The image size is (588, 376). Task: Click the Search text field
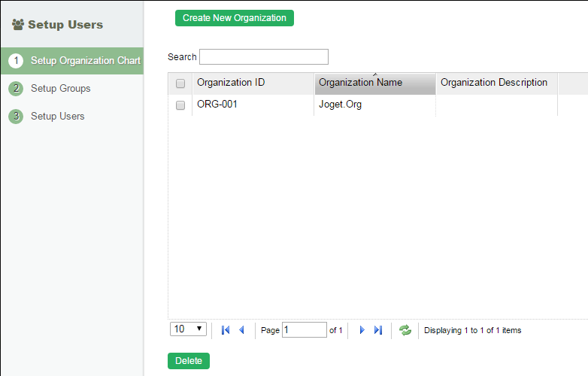click(x=263, y=57)
